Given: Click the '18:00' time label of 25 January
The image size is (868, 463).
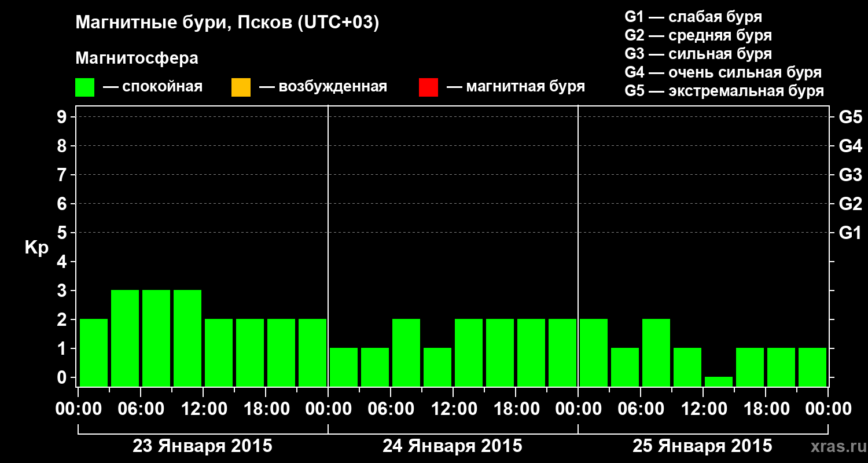Looking at the screenshot, I should point(766,409).
